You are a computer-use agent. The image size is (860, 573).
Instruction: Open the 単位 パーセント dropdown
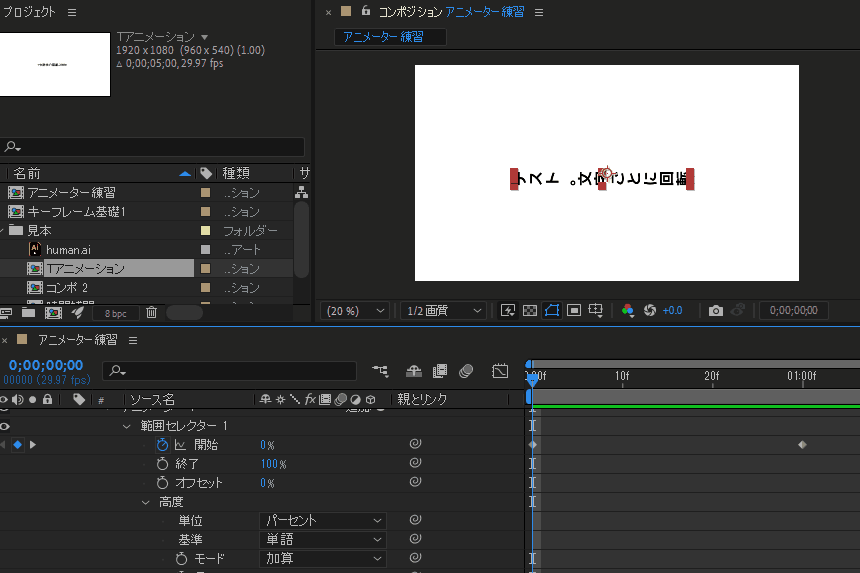point(322,520)
